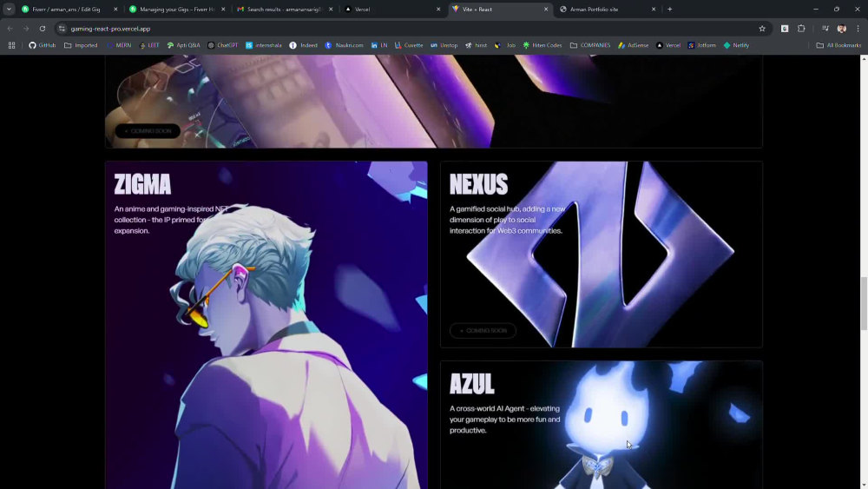The height and width of the screenshot is (489, 868).
Task: Click "A cross-world AI Agent" description
Action: (x=505, y=420)
